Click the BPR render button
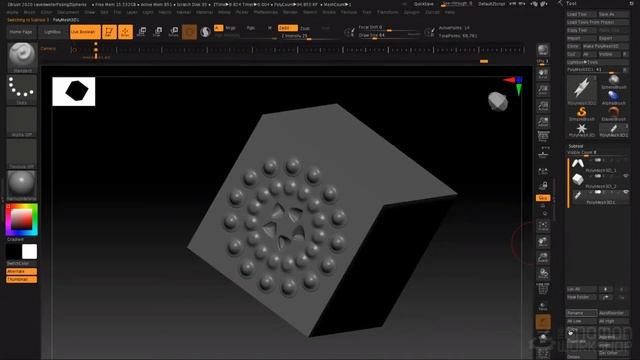 (x=543, y=51)
